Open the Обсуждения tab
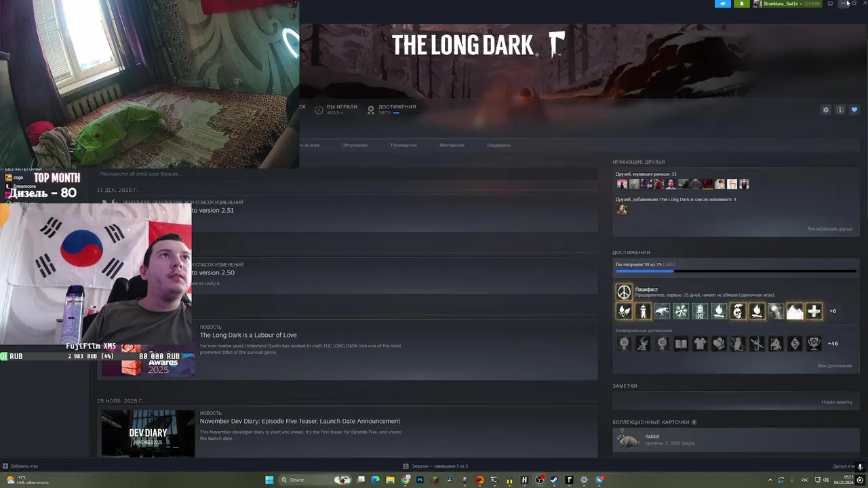 pos(355,145)
